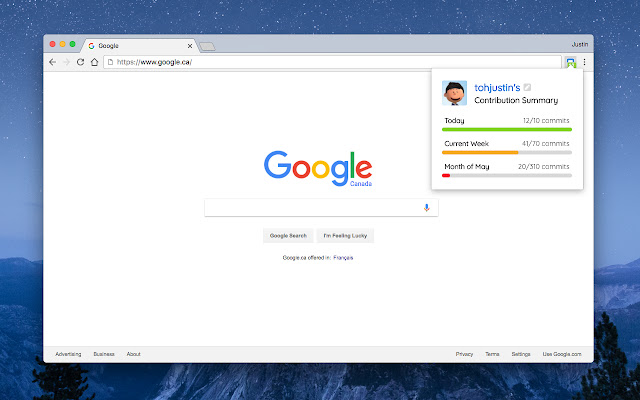Click the browser forward arrow
The height and width of the screenshot is (400, 640).
(x=67, y=62)
